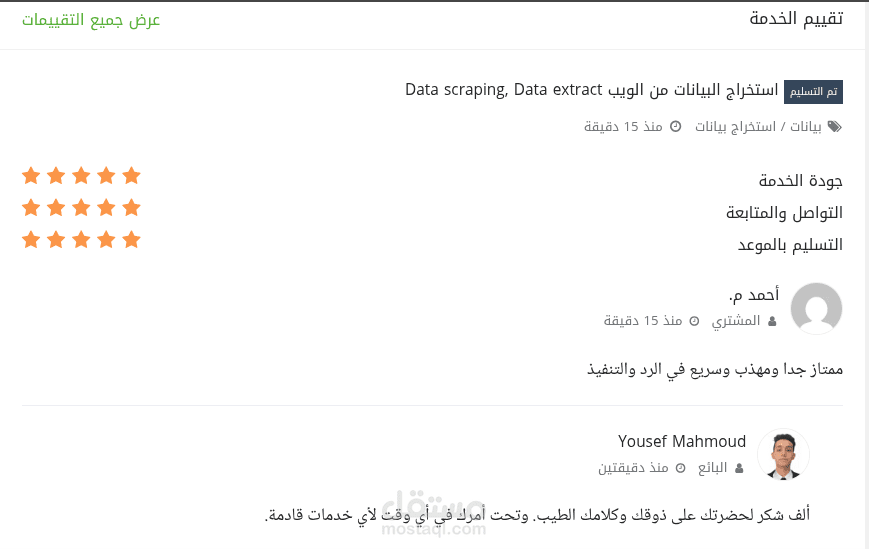The height and width of the screenshot is (549, 869).
Task: Click the tag icon beside بيانات category
Action: [835, 127]
